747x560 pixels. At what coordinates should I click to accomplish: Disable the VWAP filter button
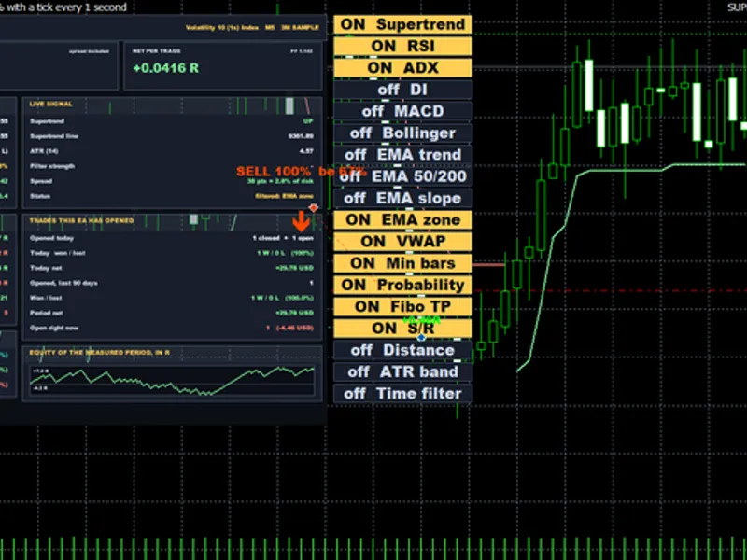tap(402, 242)
